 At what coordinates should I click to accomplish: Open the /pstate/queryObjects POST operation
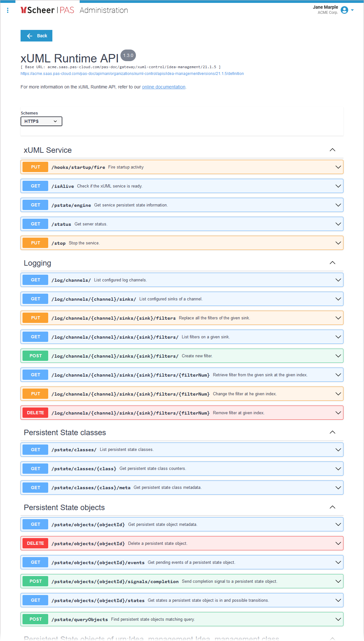point(182,619)
